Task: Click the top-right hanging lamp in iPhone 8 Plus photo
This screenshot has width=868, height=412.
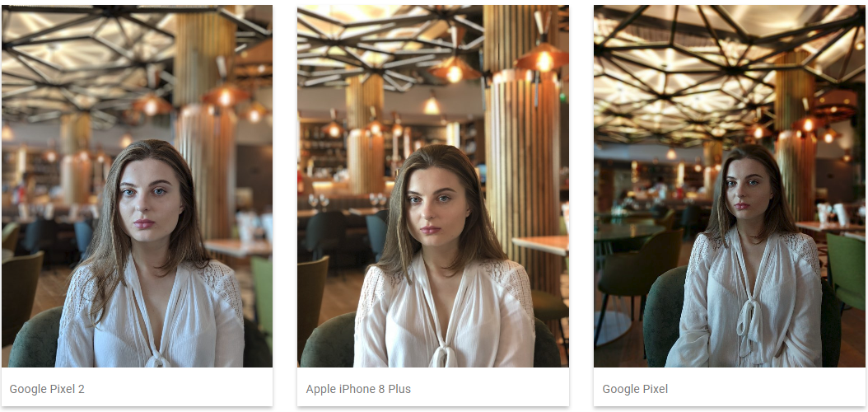Action: 542,55
